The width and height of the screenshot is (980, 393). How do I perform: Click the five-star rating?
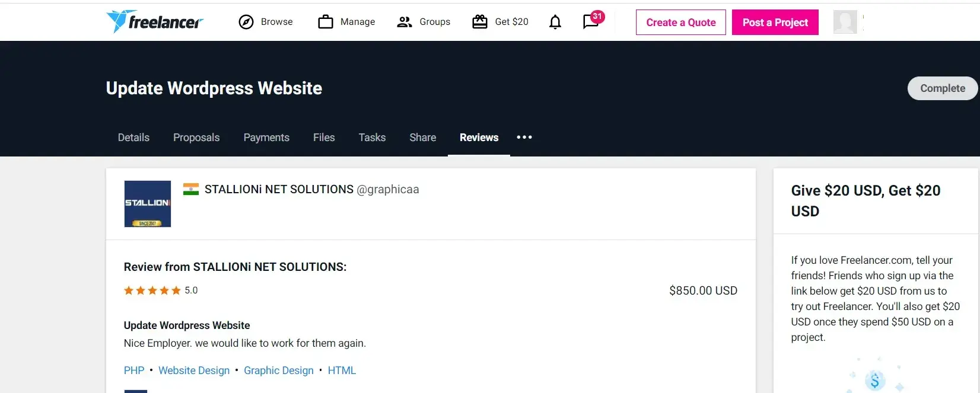pos(152,290)
